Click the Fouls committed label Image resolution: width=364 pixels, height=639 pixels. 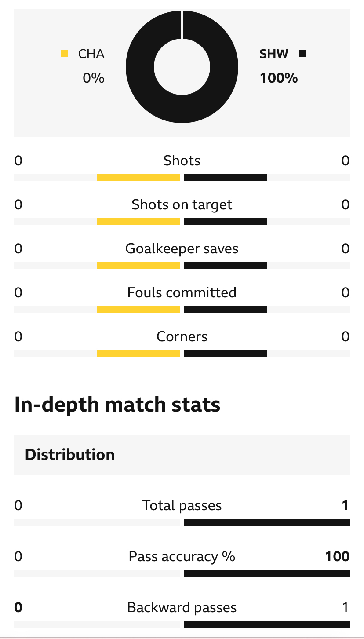coord(182,292)
